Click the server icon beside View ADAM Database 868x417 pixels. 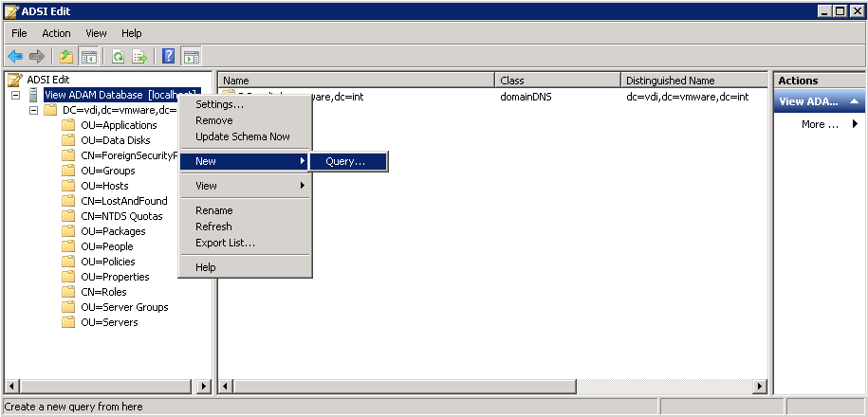(x=33, y=95)
